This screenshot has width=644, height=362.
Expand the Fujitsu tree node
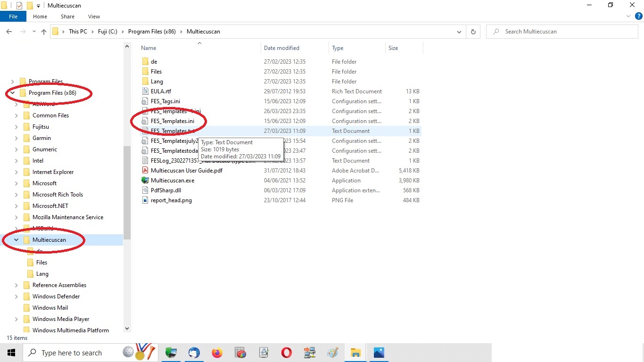tap(17, 127)
